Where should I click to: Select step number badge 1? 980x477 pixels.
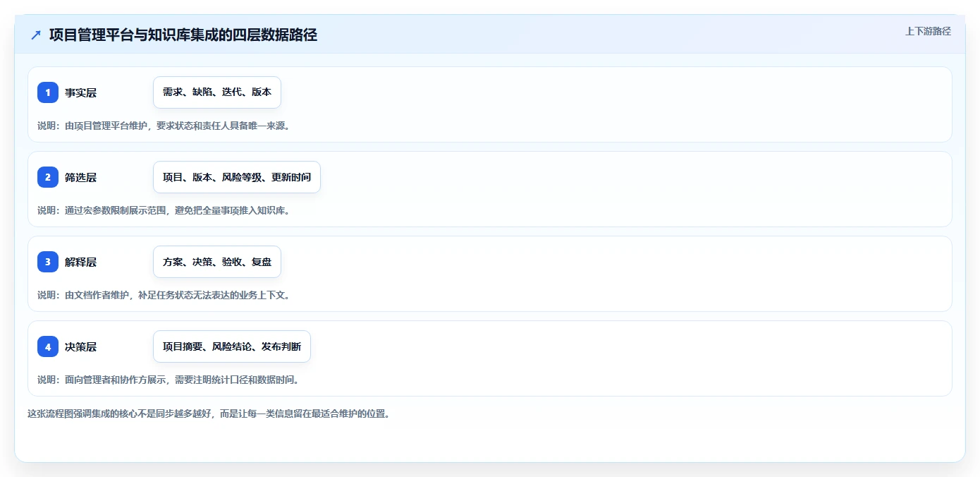point(48,92)
